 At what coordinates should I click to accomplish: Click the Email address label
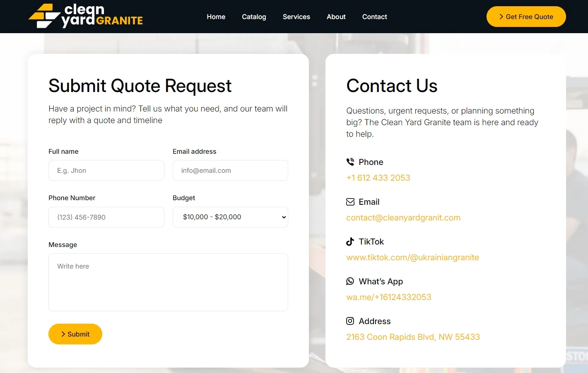[x=194, y=152]
